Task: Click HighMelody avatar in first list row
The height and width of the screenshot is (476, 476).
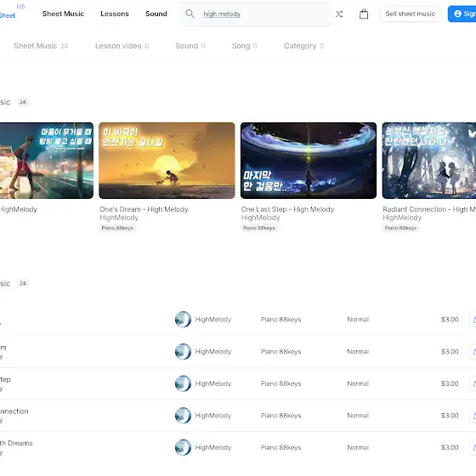Action: (183, 320)
